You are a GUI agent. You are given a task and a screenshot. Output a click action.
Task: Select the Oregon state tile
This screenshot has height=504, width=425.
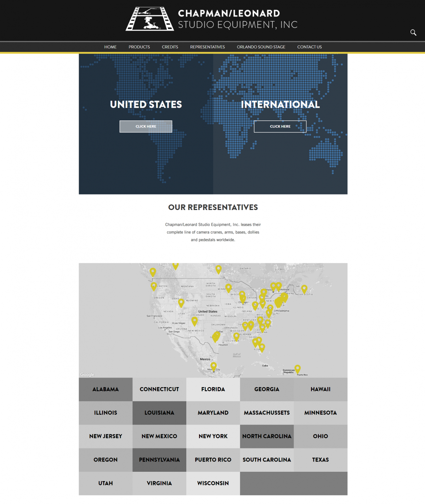(106, 460)
